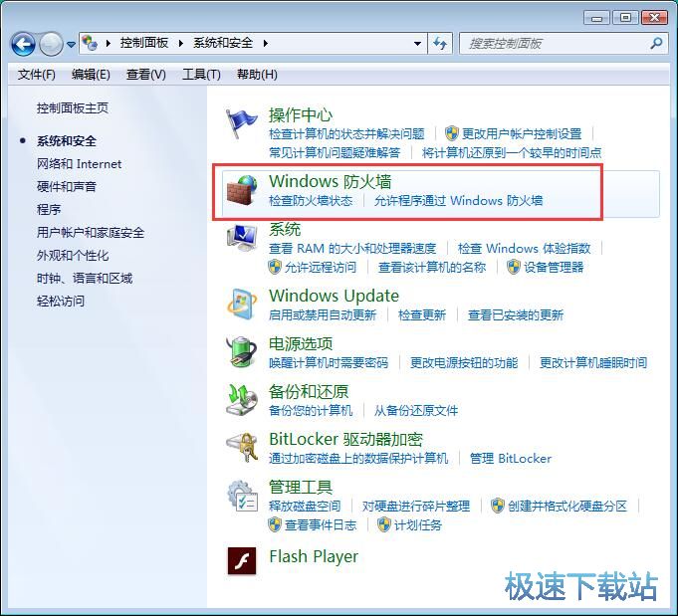Click 查看该计算机的名称 link
The height and width of the screenshot is (616, 678).
coord(432,267)
